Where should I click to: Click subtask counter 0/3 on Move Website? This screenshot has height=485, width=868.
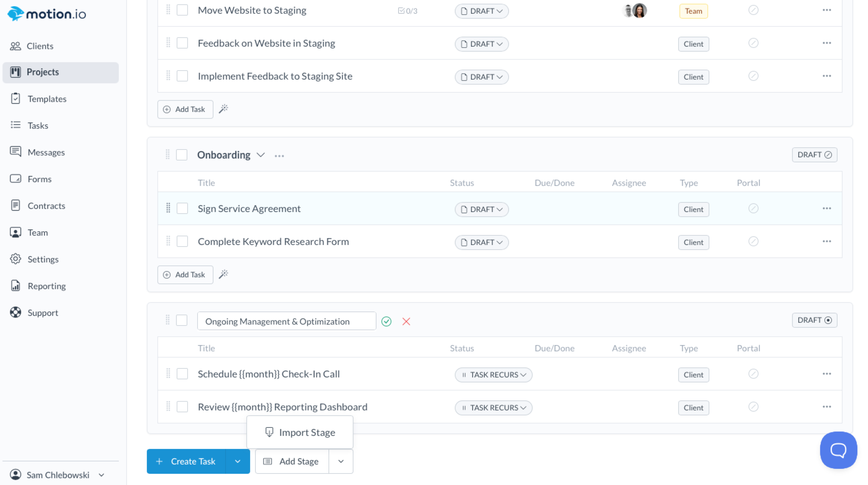point(407,11)
